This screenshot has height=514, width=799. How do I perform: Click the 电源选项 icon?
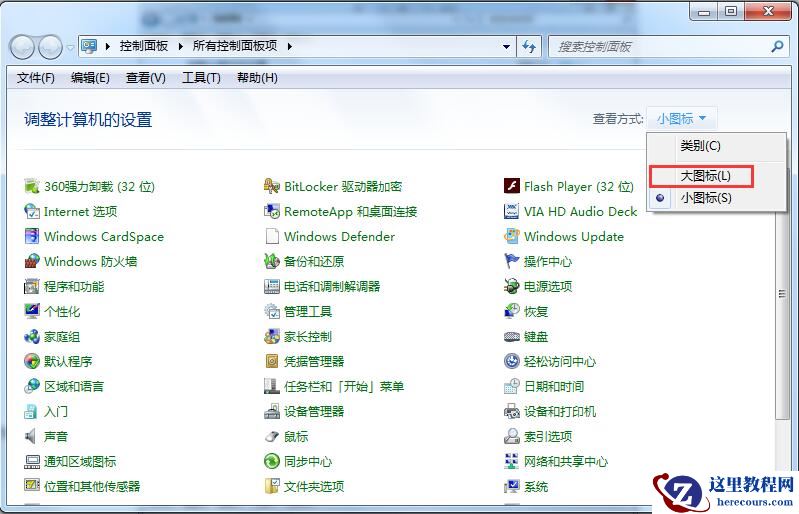pyautogui.click(x=512, y=286)
